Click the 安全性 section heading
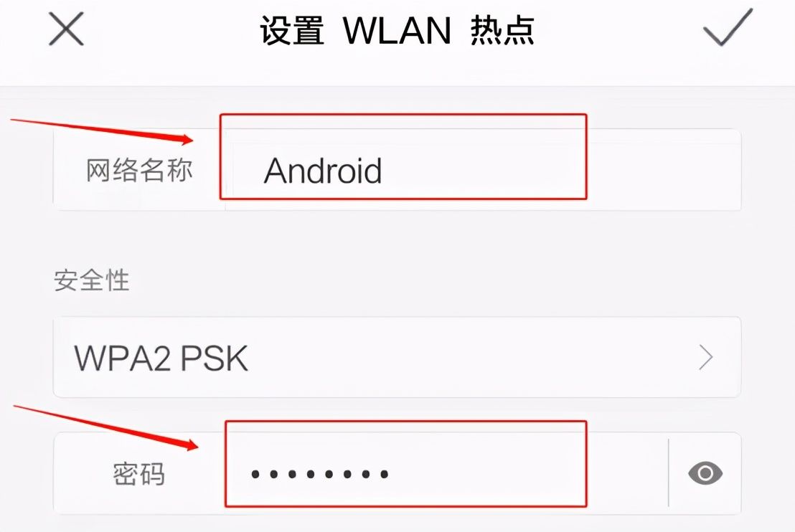Image resolution: width=795 pixels, height=532 pixels. point(92,280)
